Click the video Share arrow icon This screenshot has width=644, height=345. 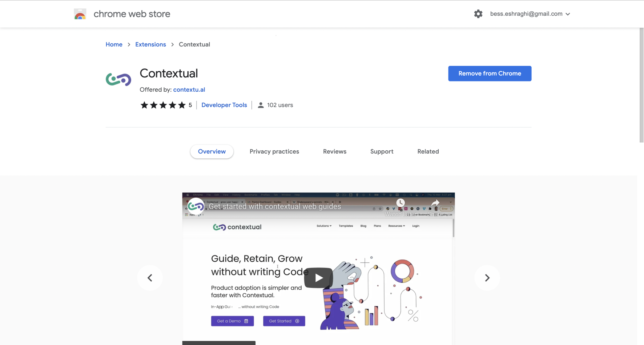(435, 203)
